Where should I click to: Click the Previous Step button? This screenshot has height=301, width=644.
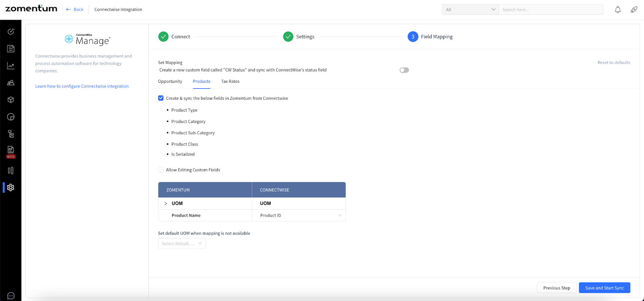(x=557, y=288)
